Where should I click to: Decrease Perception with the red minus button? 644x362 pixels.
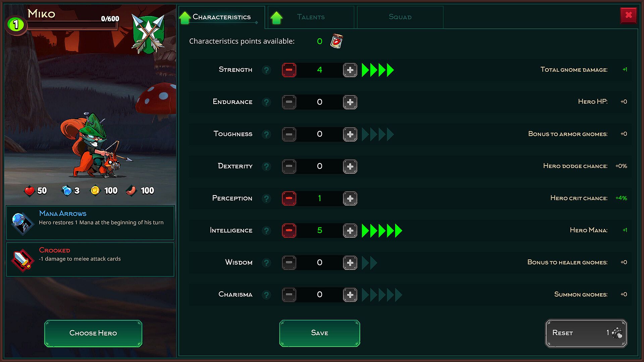289,198
